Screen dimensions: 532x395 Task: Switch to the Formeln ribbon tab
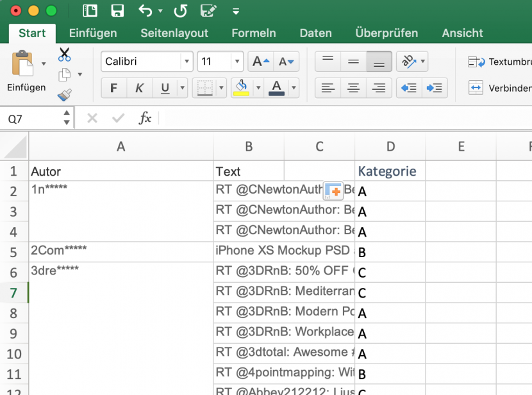coord(254,33)
